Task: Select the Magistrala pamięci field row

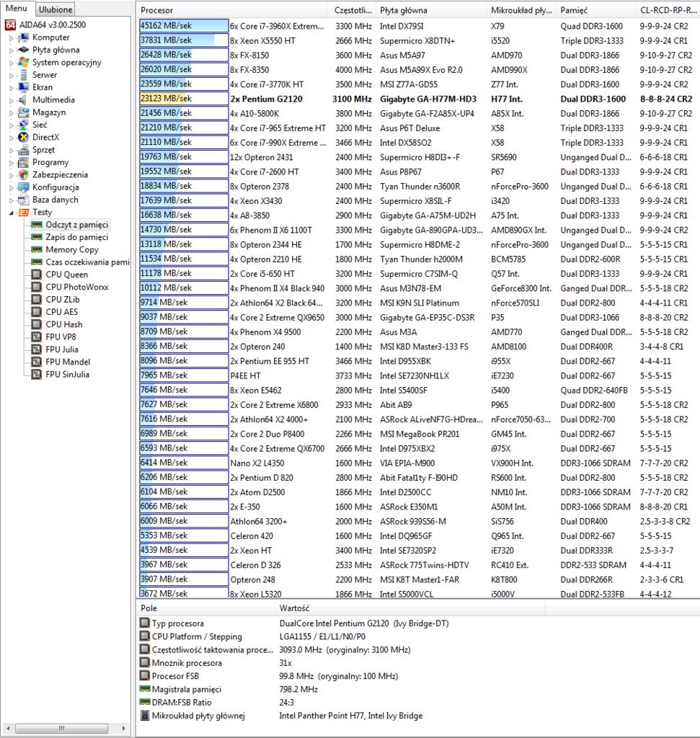Action: click(x=418, y=689)
